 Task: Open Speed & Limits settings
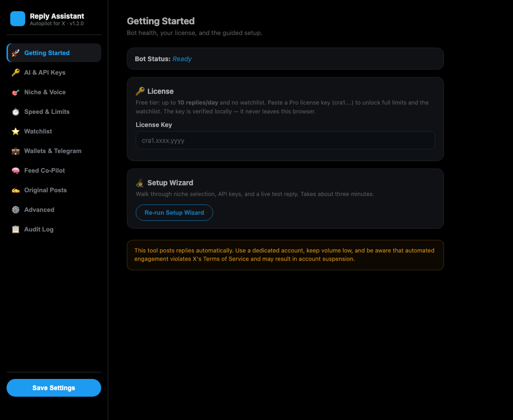click(54, 112)
